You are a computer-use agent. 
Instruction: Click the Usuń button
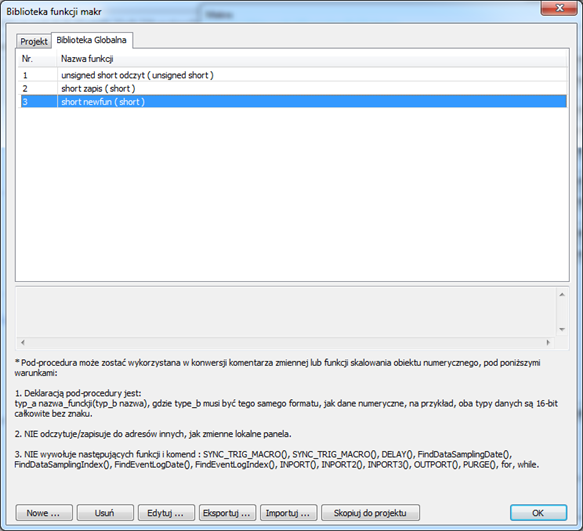[105, 513]
